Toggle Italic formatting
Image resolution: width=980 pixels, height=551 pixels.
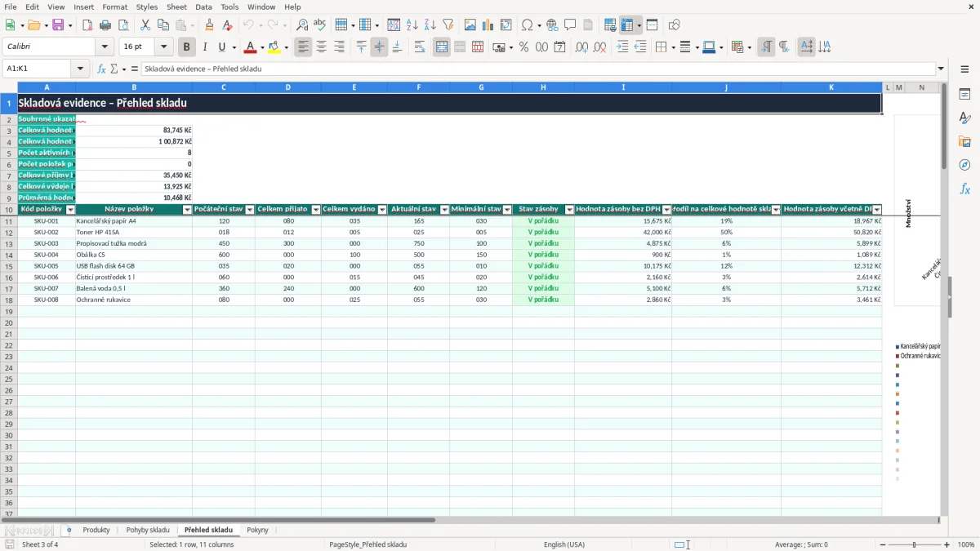(x=204, y=47)
